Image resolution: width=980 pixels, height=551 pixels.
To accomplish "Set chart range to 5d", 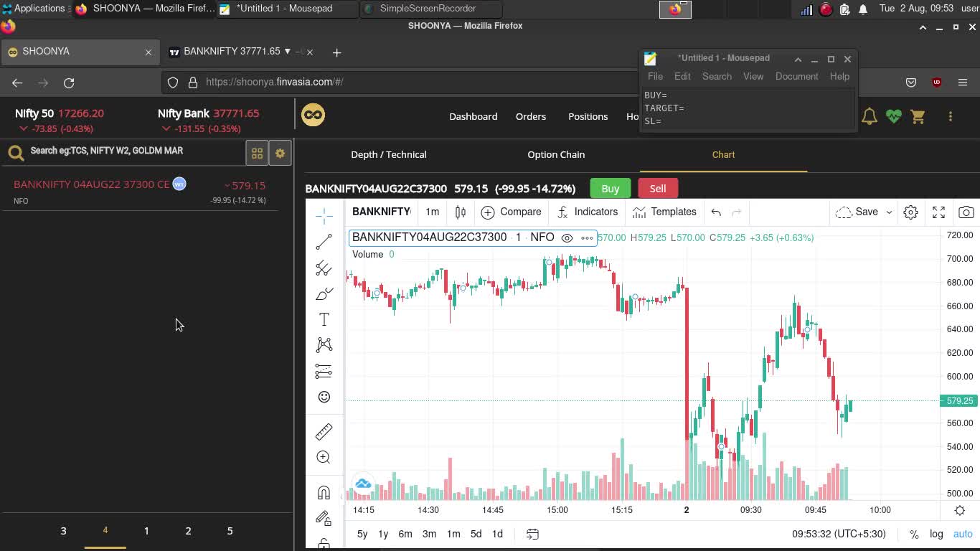I will (476, 534).
